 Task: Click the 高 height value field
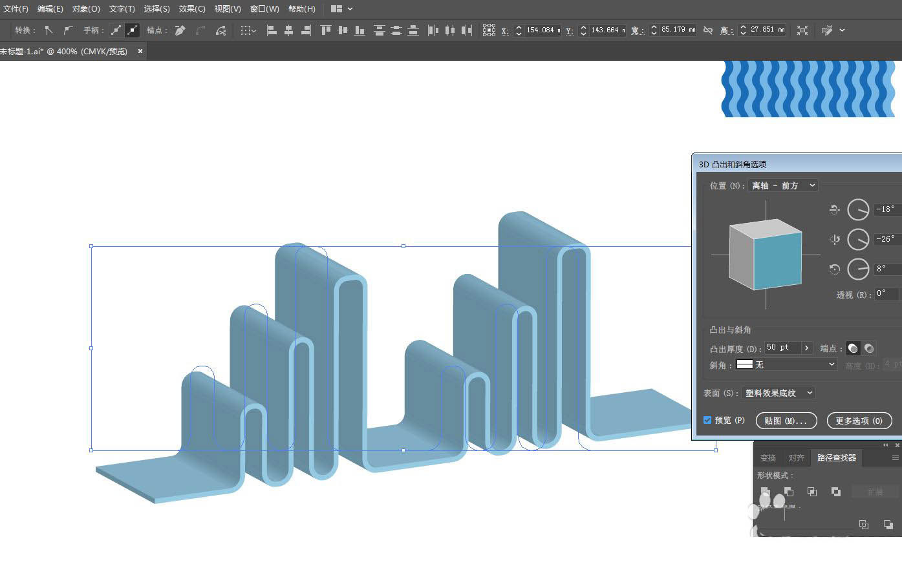click(x=768, y=30)
